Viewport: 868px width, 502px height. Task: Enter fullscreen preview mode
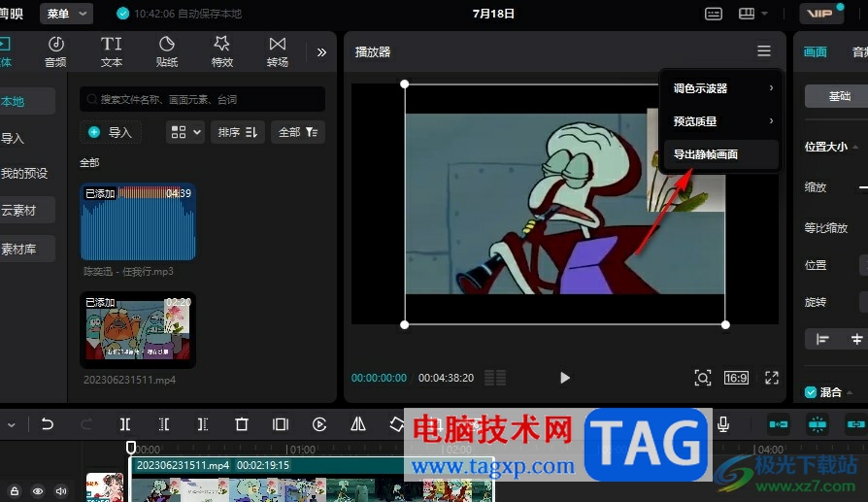point(772,378)
